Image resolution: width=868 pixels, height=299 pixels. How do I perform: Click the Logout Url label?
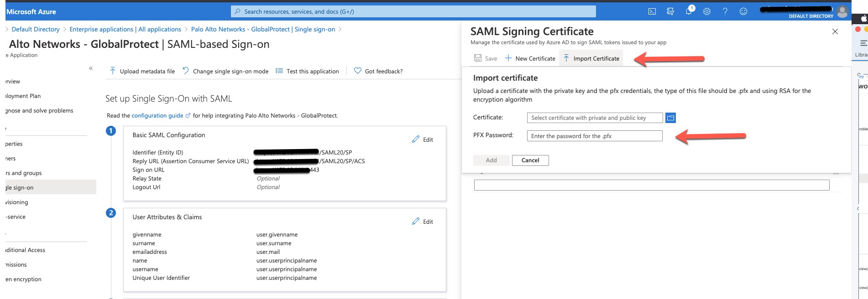coord(146,187)
